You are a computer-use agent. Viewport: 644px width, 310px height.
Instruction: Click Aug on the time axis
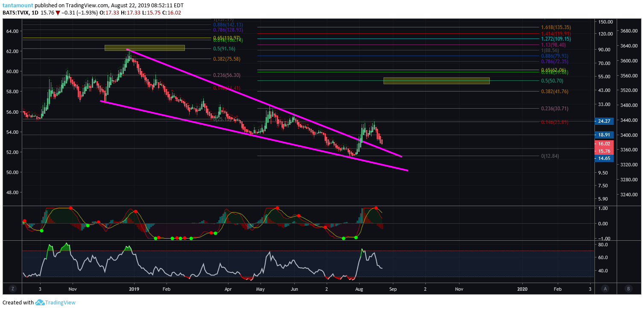pyautogui.click(x=359, y=289)
